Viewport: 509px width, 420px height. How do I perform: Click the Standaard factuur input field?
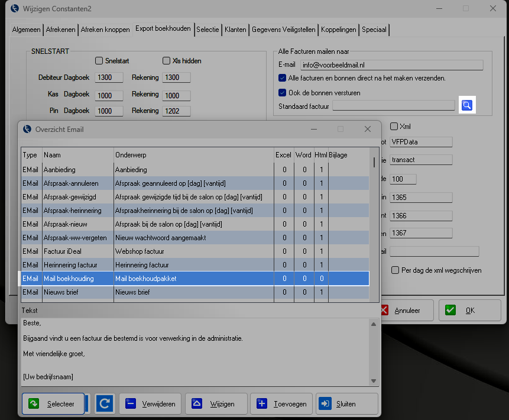click(x=394, y=105)
